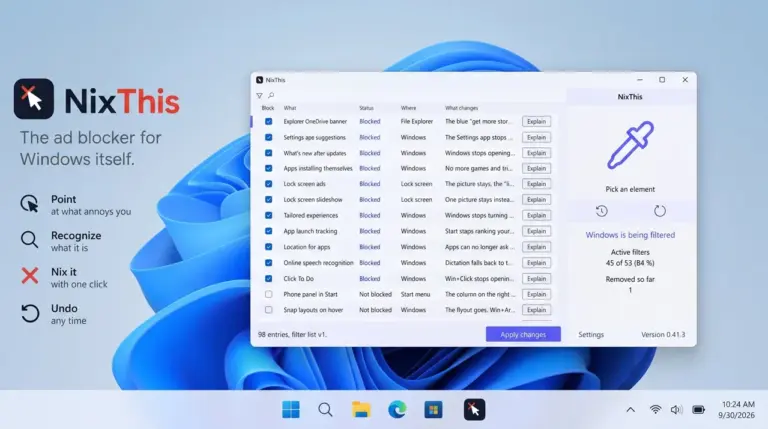Enable Snap layouts on hover block
768x429 pixels.
tap(268, 310)
